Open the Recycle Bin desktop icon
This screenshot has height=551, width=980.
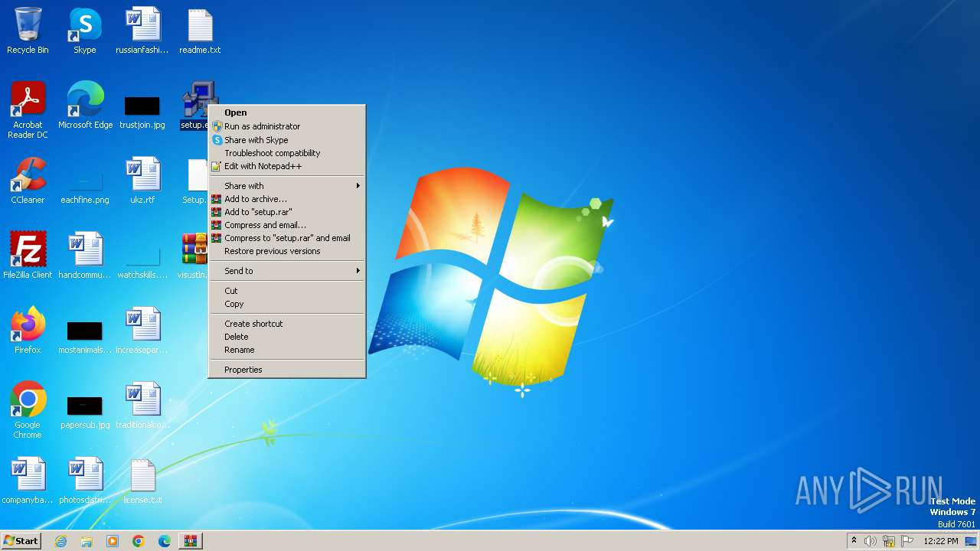(28, 31)
